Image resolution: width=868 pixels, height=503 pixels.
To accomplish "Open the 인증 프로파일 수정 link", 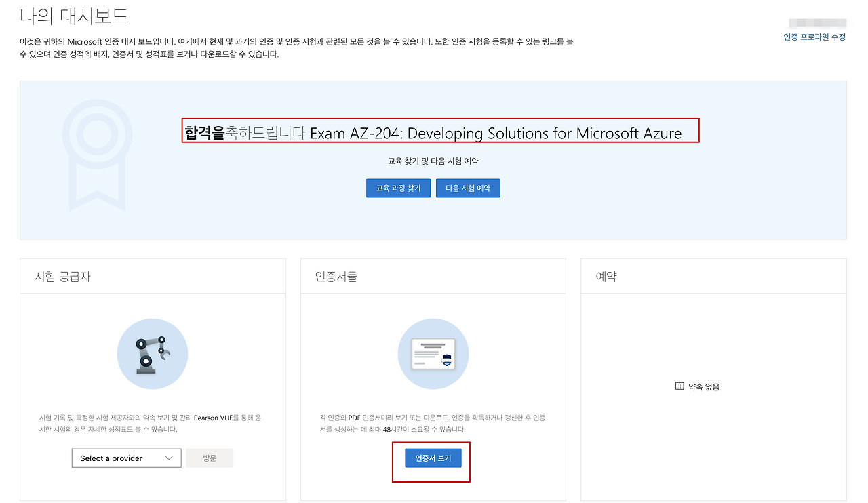I will click(x=814, y=37).
